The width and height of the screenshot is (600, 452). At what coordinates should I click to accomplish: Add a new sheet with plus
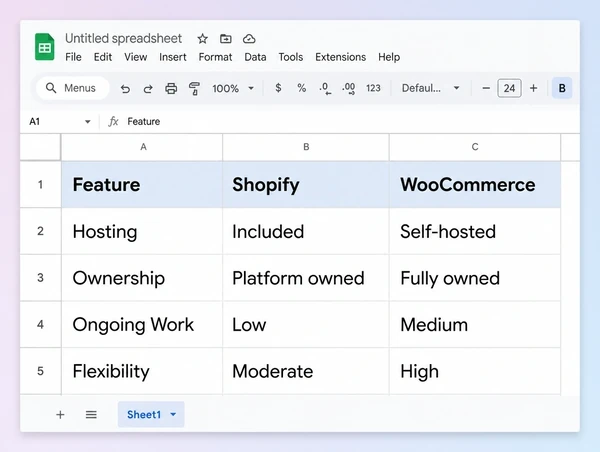click(x=60, y=414)
